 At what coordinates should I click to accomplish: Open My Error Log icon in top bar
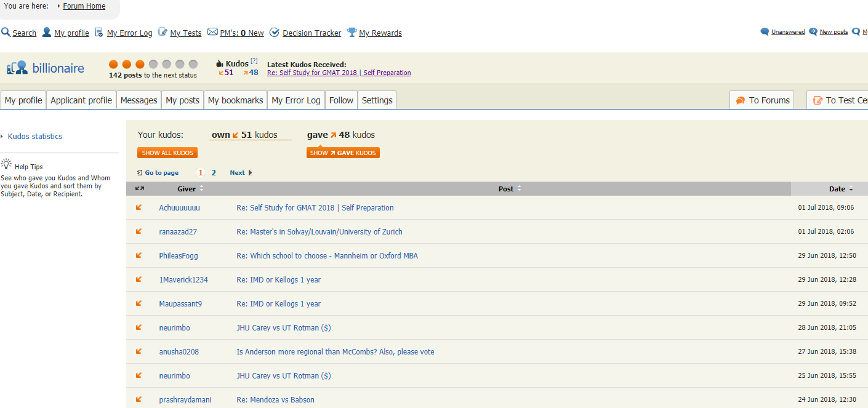click(x=99, y=33)
